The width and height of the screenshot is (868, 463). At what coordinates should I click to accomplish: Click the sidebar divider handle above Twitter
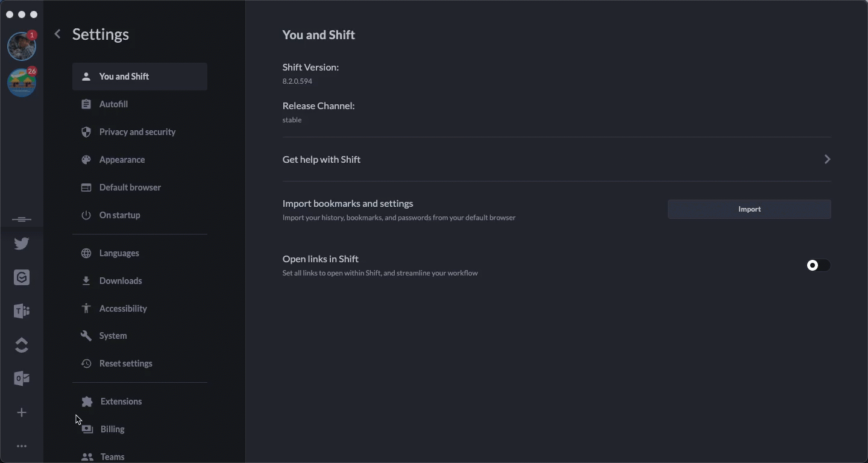(22, 219)
